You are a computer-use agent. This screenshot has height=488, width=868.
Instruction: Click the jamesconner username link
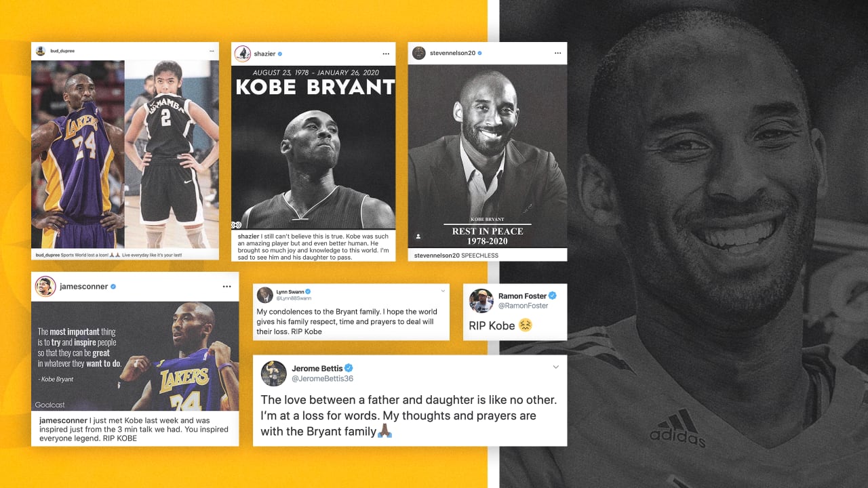pyautogui.click(x=83, y=287)
